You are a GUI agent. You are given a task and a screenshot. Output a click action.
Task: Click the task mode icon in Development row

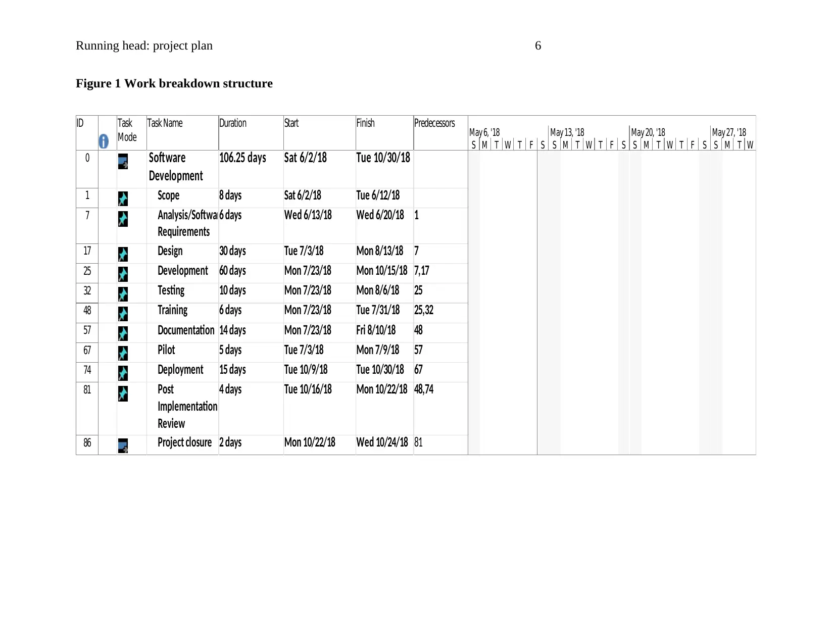coord(123,274)
